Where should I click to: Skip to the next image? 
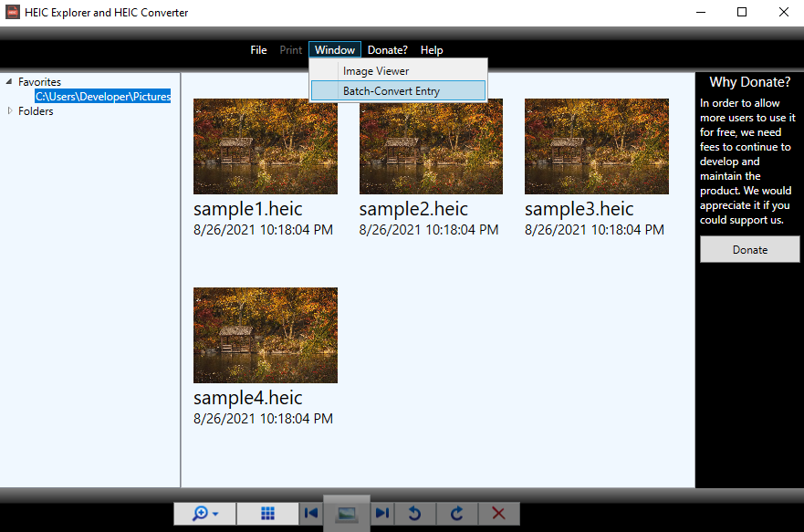pyautogui.click(x=382, y=514)
